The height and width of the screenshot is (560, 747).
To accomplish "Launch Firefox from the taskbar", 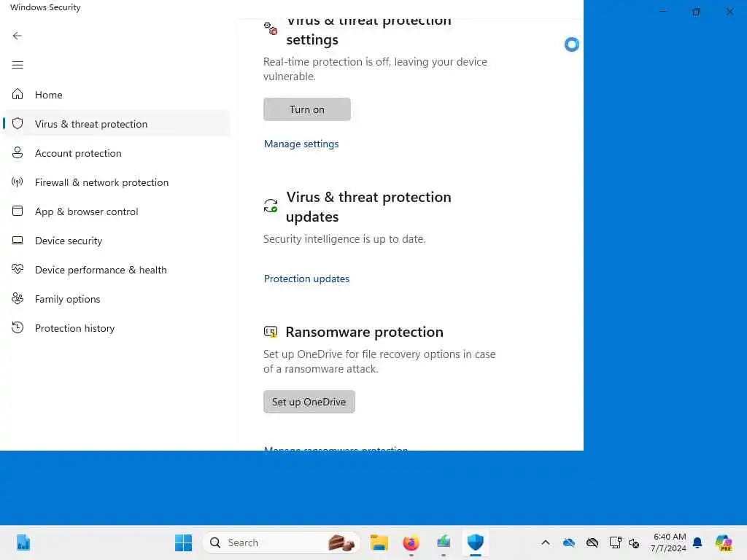I will click(x=411, y=542).
